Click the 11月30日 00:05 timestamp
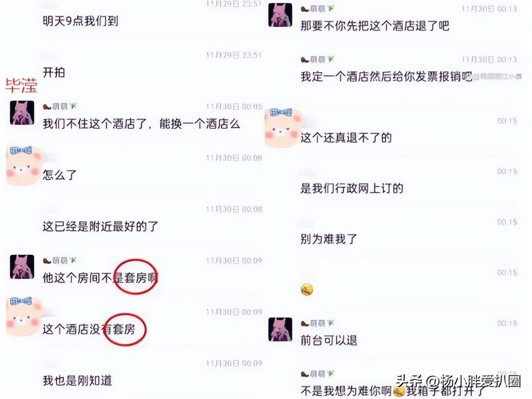The height and width of the screenshot is (399, 532). click(x=234, y=107)
